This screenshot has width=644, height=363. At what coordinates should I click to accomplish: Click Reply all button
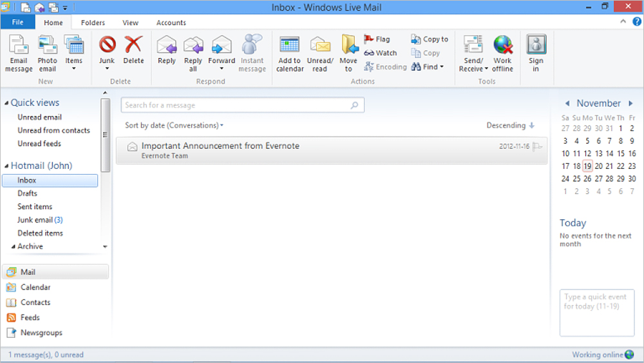click(193, 54)
